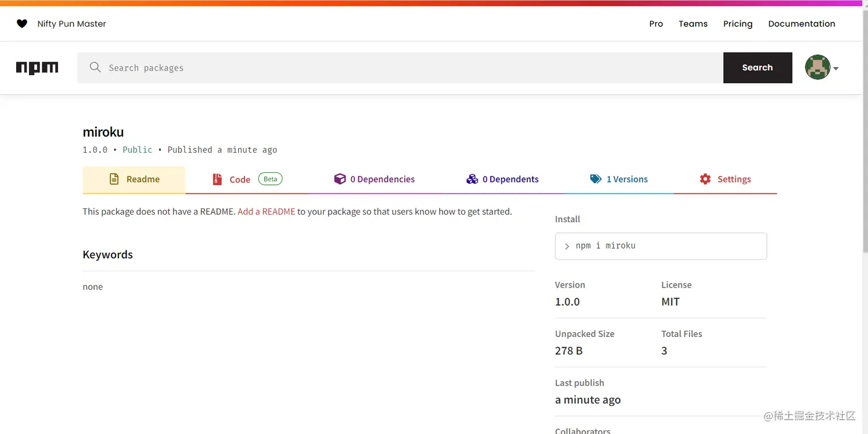Click the Public label
Image resolution: width=868 pixels, height=434 pixels.
(x=137, y=149)
